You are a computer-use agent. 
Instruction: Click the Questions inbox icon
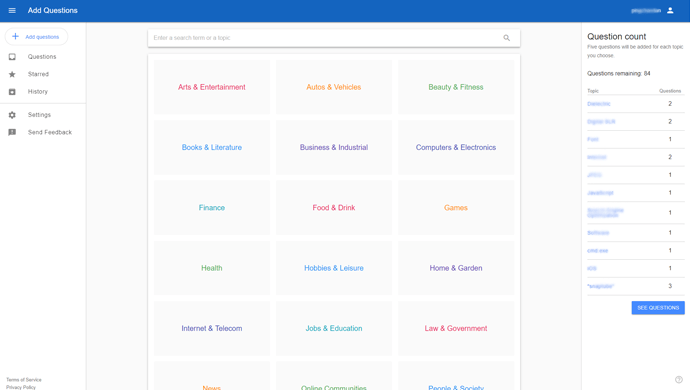pyautogui.click(x=12, y=57)
